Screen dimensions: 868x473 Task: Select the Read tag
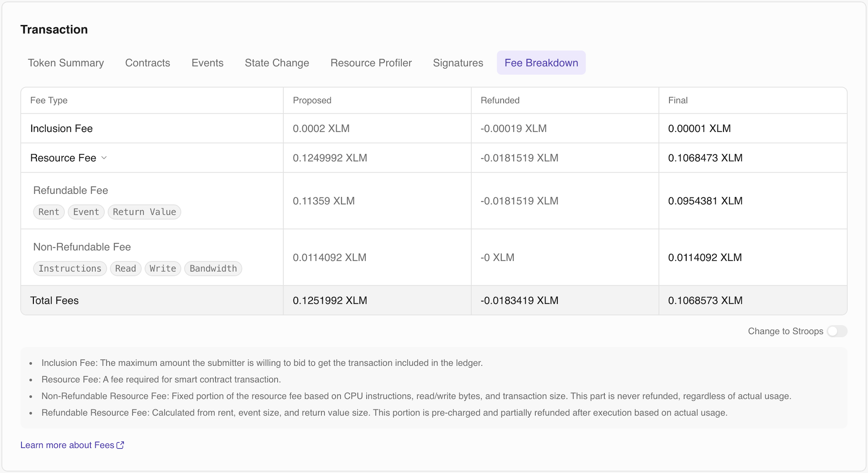tap(125, 268)
